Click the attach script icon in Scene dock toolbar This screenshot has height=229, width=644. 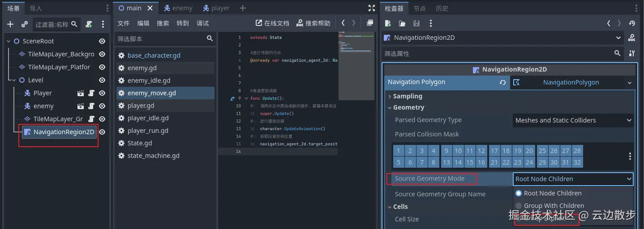(x=89, y=24)
